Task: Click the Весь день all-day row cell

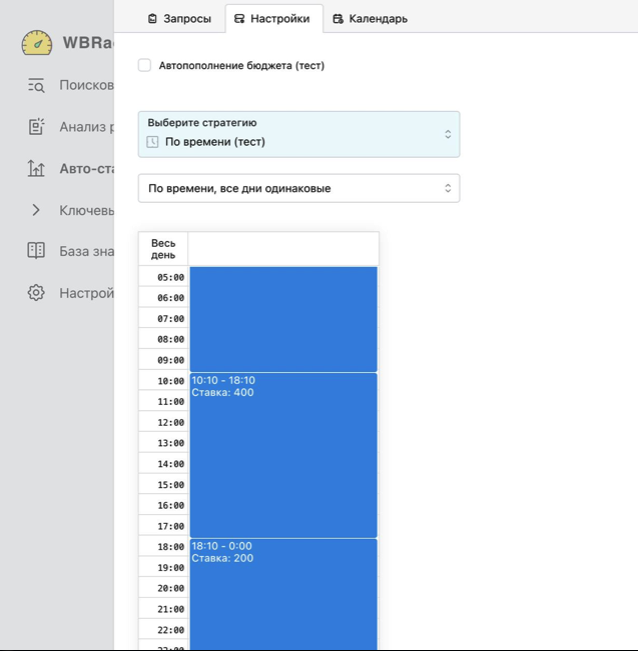Action: coord(284,249)
